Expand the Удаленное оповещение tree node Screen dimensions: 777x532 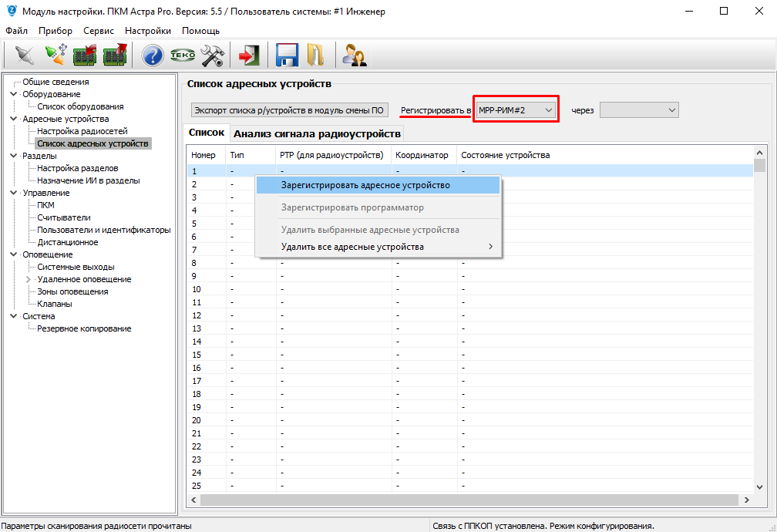(x=29, y=279)
